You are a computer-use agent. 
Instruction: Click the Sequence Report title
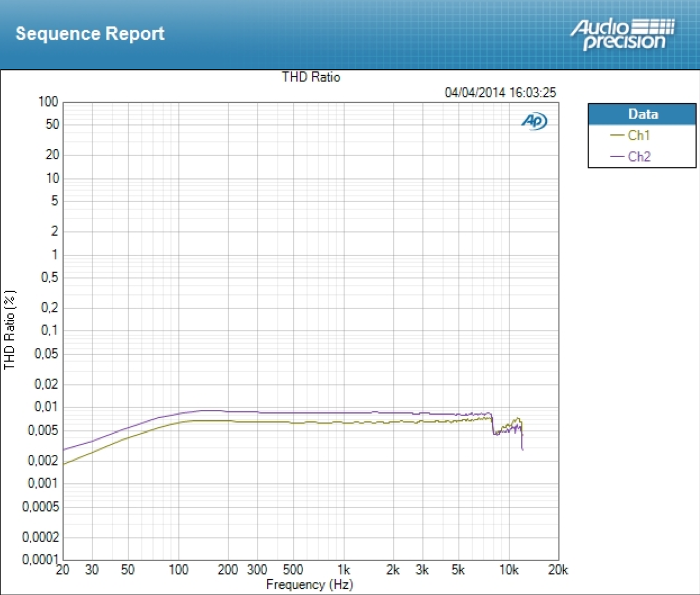click(x=90, y=34)
